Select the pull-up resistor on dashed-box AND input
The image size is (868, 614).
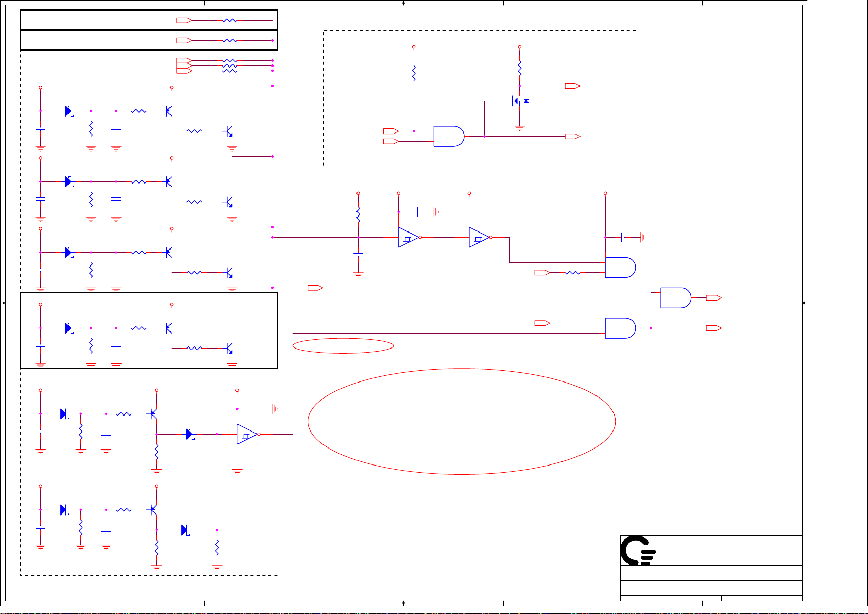point(414,73)
